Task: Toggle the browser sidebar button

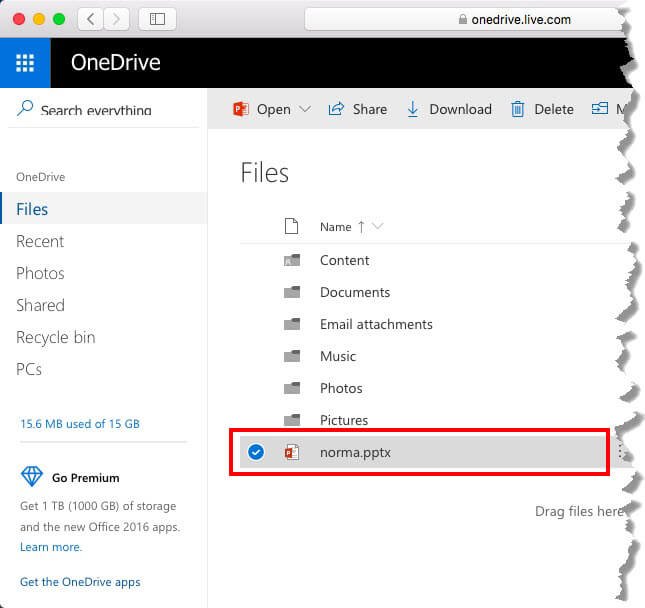Action: tap(157, 19)
